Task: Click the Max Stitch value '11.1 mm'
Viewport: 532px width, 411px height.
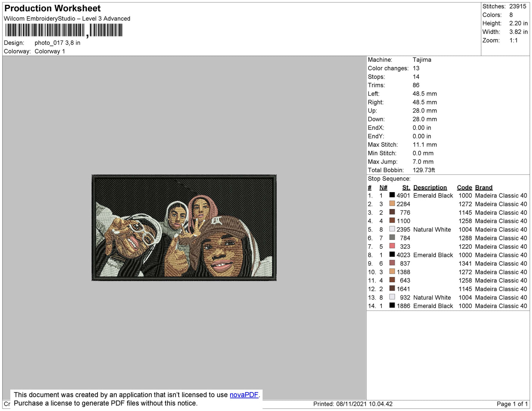Action: pyautogui.click(x=424, y=145)
